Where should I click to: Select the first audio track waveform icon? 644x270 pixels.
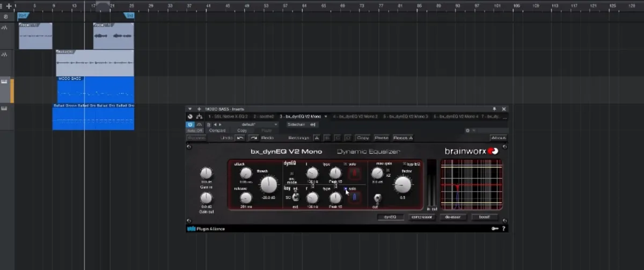point(5,28)
